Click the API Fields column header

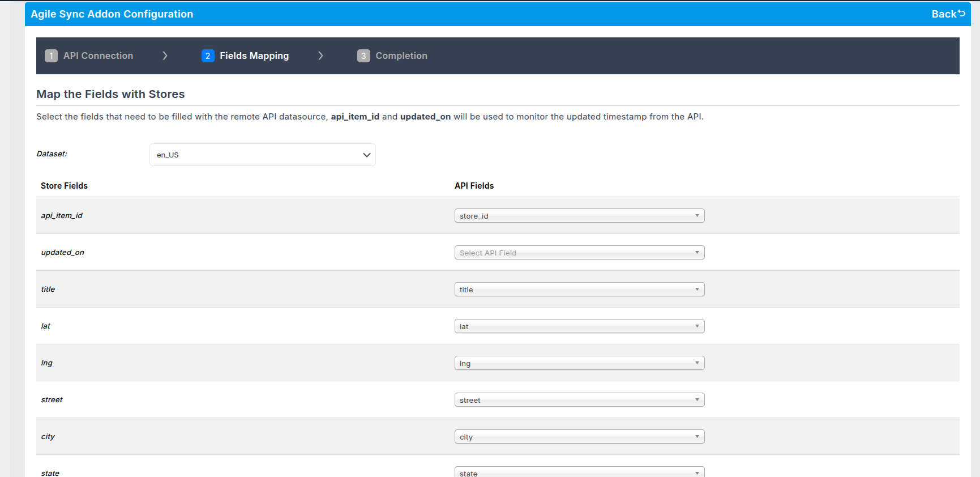(474, 186)
